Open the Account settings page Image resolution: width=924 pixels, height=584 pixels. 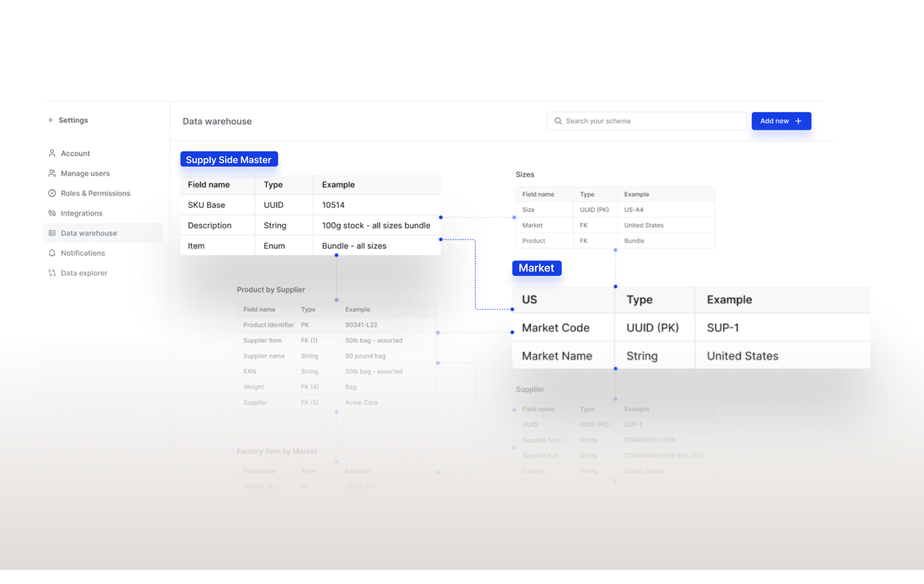[75, 154]
